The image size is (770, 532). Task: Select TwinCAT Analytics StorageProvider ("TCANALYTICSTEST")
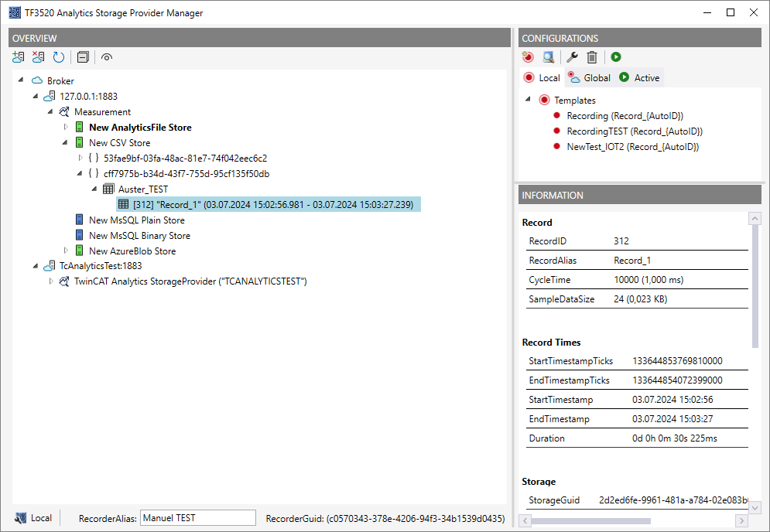(190, 281)
